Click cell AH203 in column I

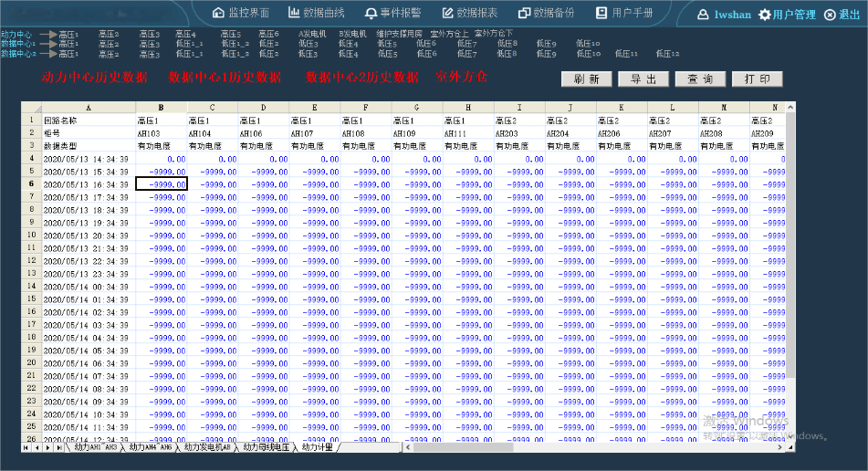(519, 133)
